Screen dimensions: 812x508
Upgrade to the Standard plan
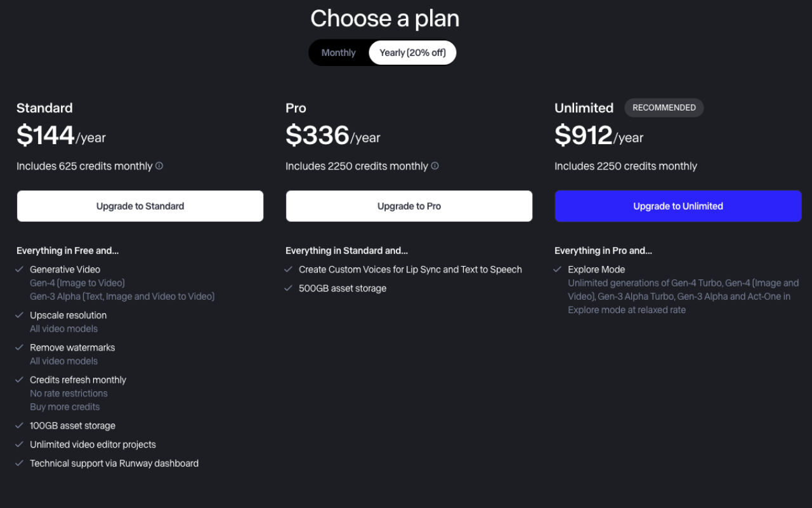pyautogui.click(x=140, y=206)
